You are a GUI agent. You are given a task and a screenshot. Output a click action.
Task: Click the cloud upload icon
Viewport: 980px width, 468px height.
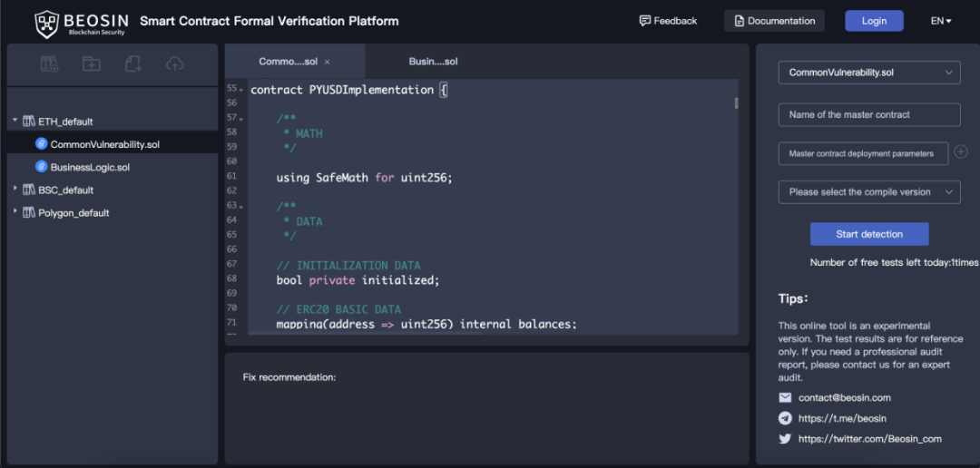click(x=175, y=63)
